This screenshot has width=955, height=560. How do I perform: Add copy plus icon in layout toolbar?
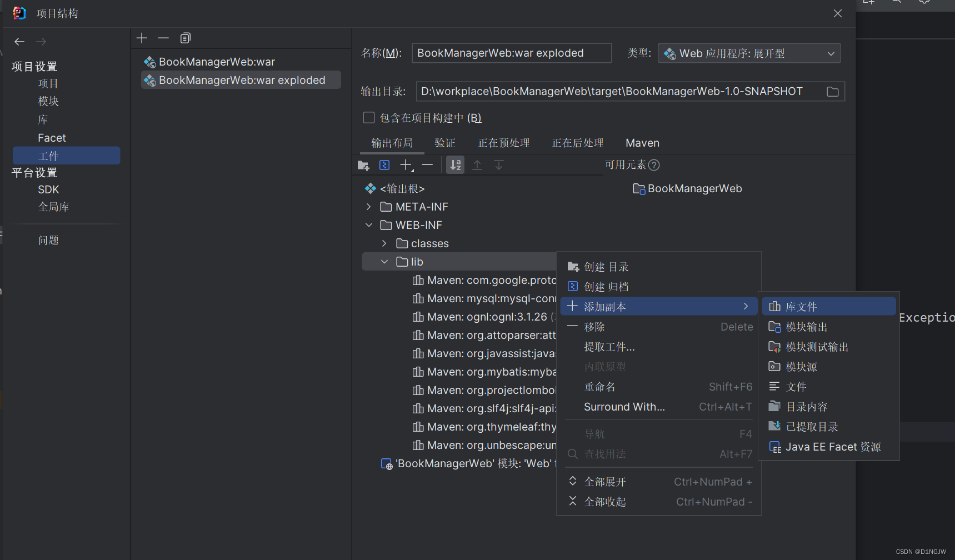[x=406, y=165]
